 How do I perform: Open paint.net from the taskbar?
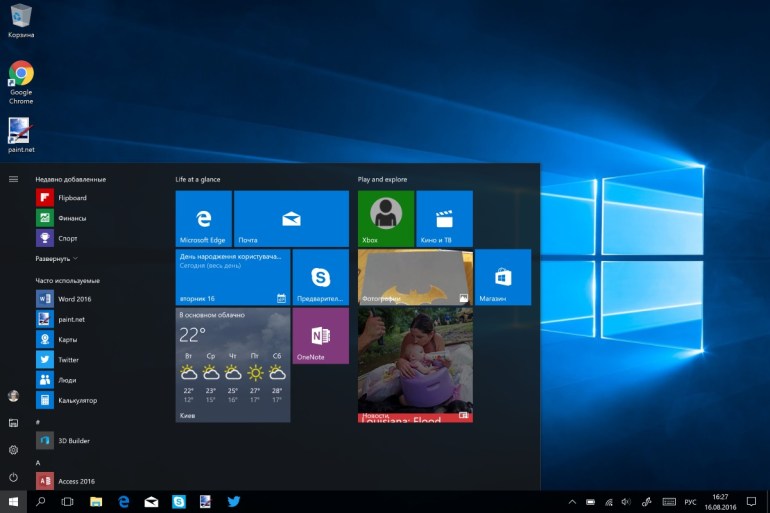click(206, 502)
